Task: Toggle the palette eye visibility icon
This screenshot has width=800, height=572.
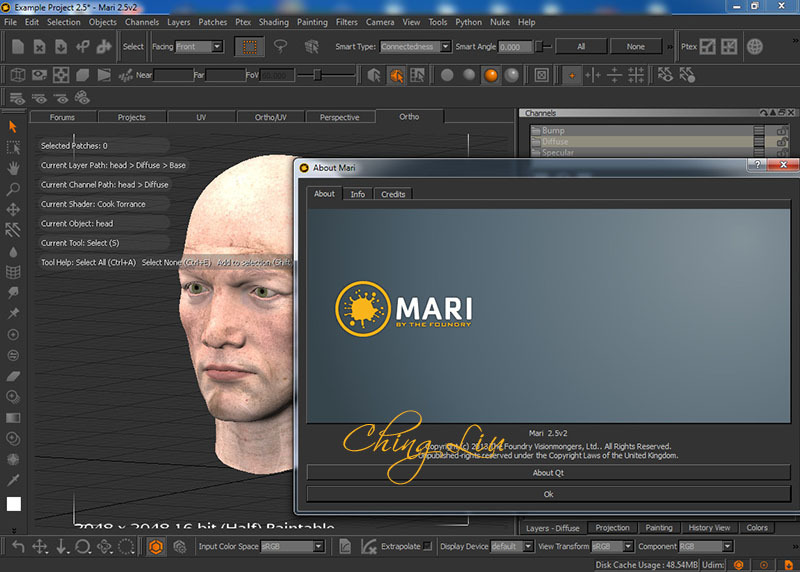Action: 82,97
